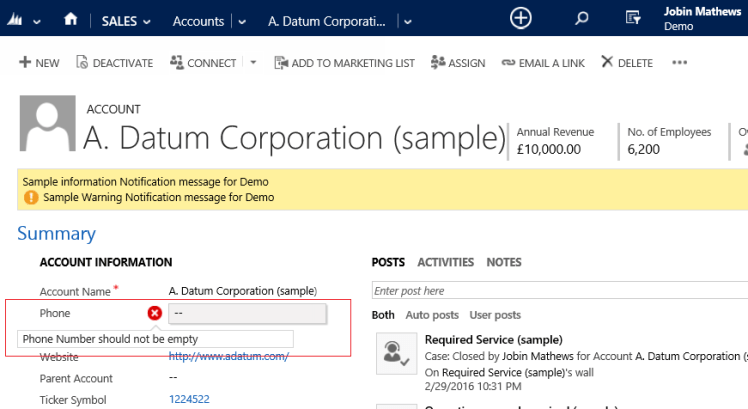Select the Auto posts filter
This screenshot has width=748, height=409.
[x=432, y=315]
